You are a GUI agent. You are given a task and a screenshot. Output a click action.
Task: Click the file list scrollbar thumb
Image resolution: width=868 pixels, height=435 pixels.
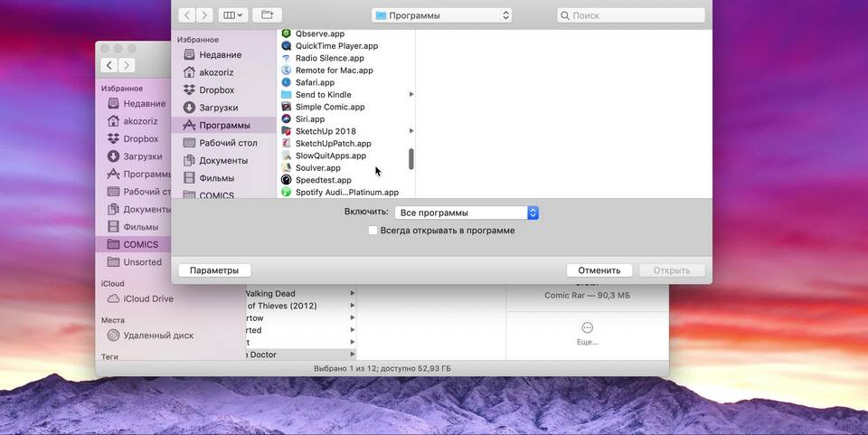coord(411,159)
